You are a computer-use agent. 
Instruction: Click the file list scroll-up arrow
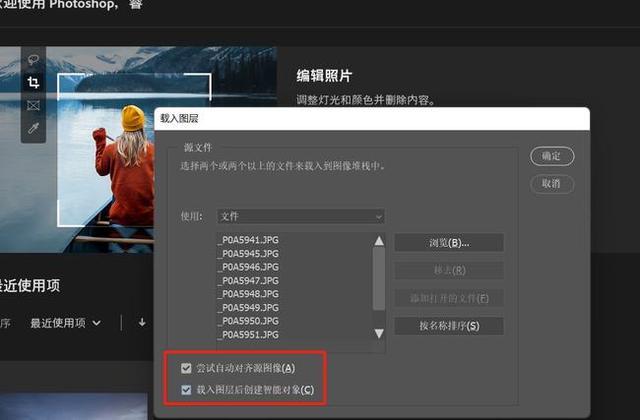tap(379, 241)
